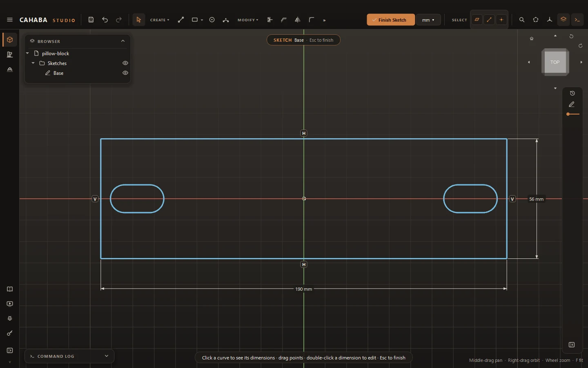Go to the home view
Viewport: 588px width, 368px height.
532,38
